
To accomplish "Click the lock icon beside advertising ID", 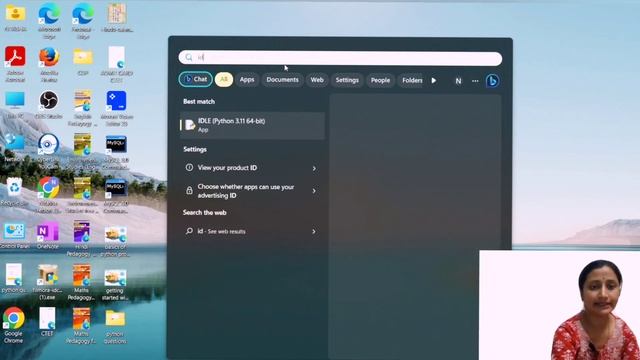I will [189, 190].
